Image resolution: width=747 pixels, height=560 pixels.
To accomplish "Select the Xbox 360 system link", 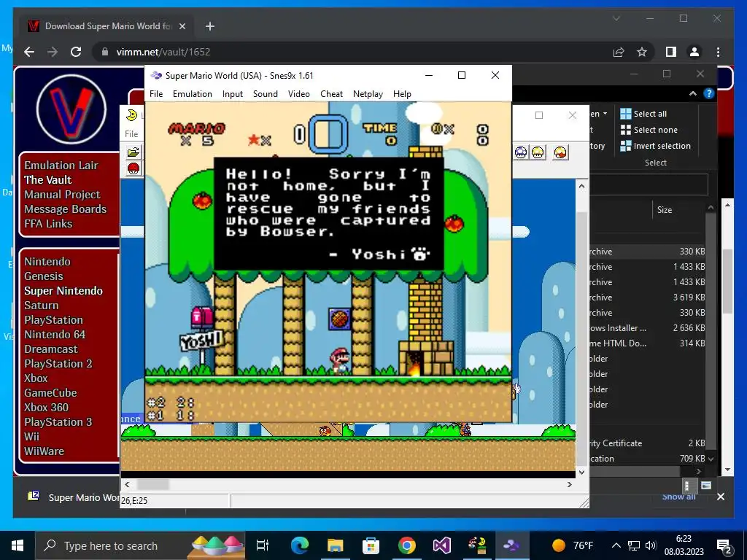I will tap(46, 407).
